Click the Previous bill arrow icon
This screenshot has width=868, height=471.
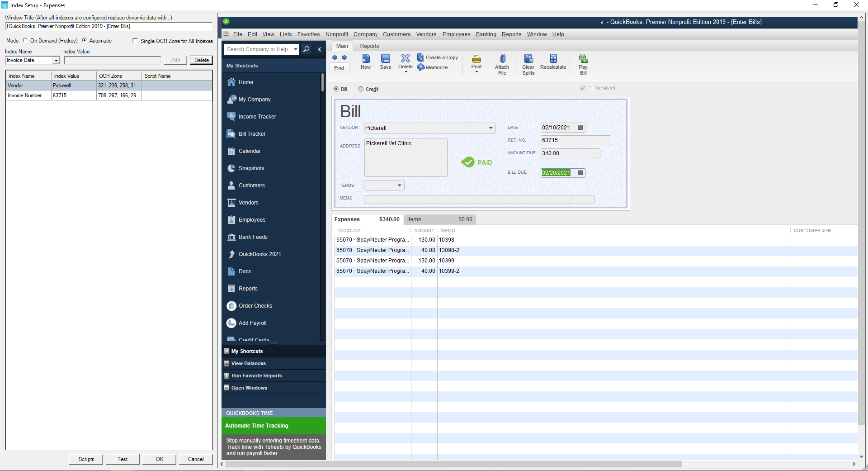(x=335, y=57)
